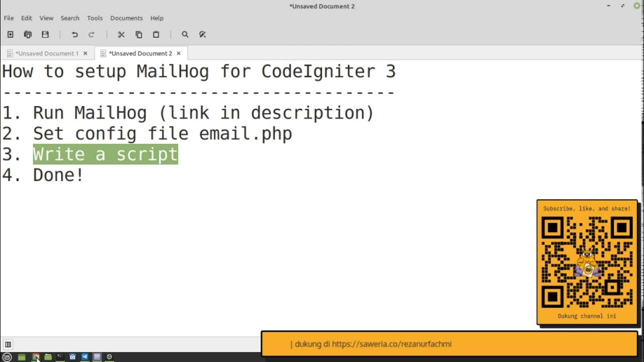644x362 pixels.
Task: Click the Open file toolbar icon
Action: click(28, 35)
